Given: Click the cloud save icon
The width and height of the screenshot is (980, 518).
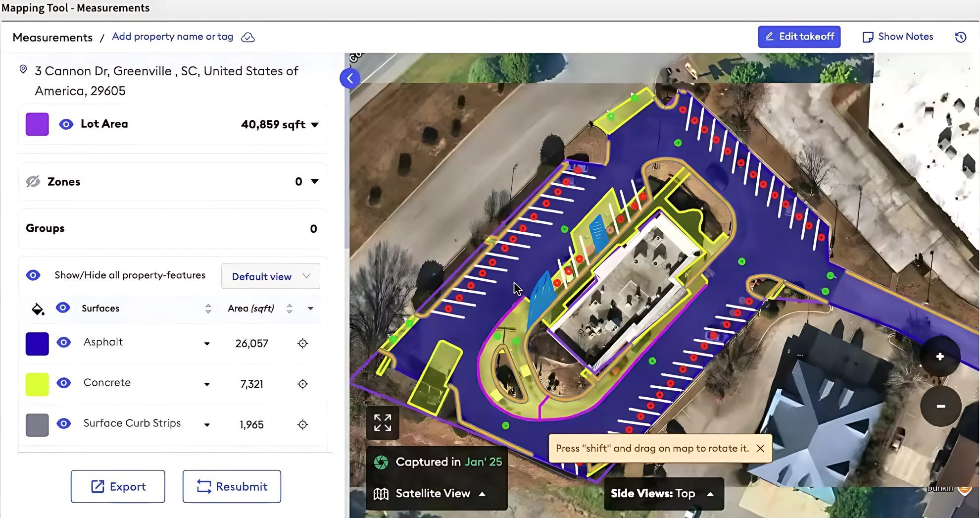Looking at the screenshot, I should 247,38.
